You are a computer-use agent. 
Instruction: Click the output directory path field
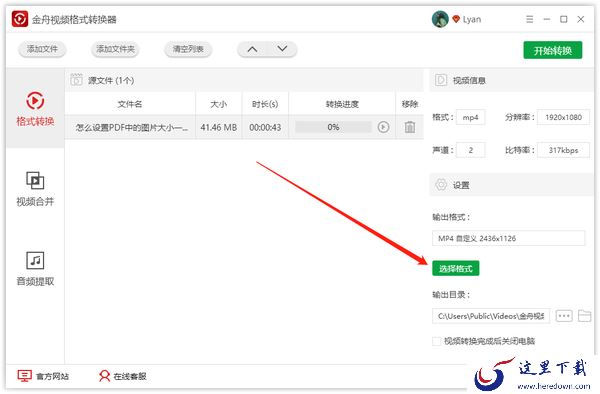click(x=491, y=316)
